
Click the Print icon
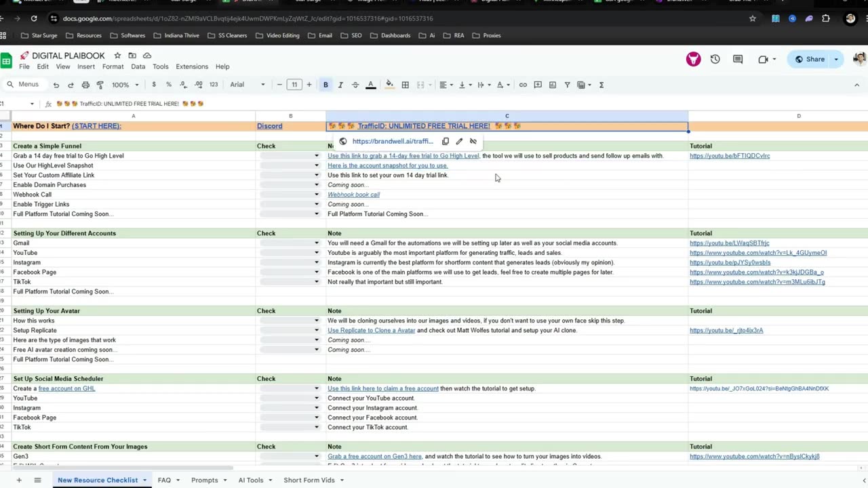[x=85, y=85]
